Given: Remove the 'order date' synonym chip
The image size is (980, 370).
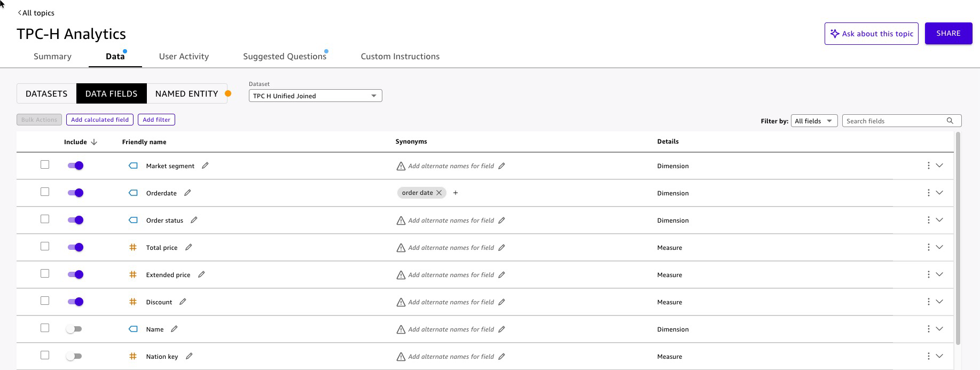Looking at the screenshot, I should (439, 193).
